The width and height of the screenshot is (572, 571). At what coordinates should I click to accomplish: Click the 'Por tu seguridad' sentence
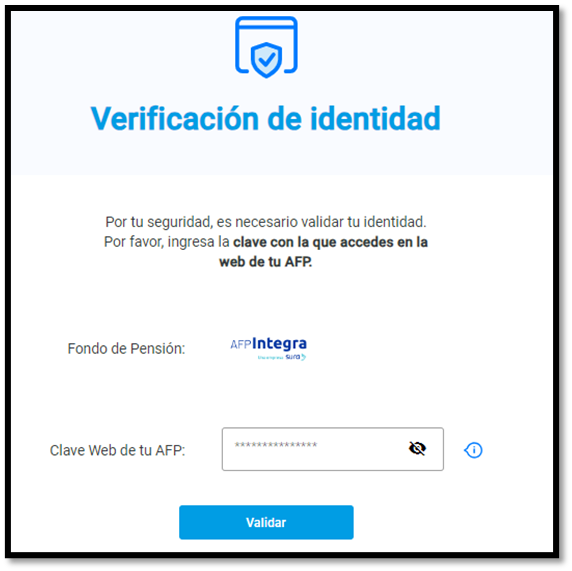(266, 222)
